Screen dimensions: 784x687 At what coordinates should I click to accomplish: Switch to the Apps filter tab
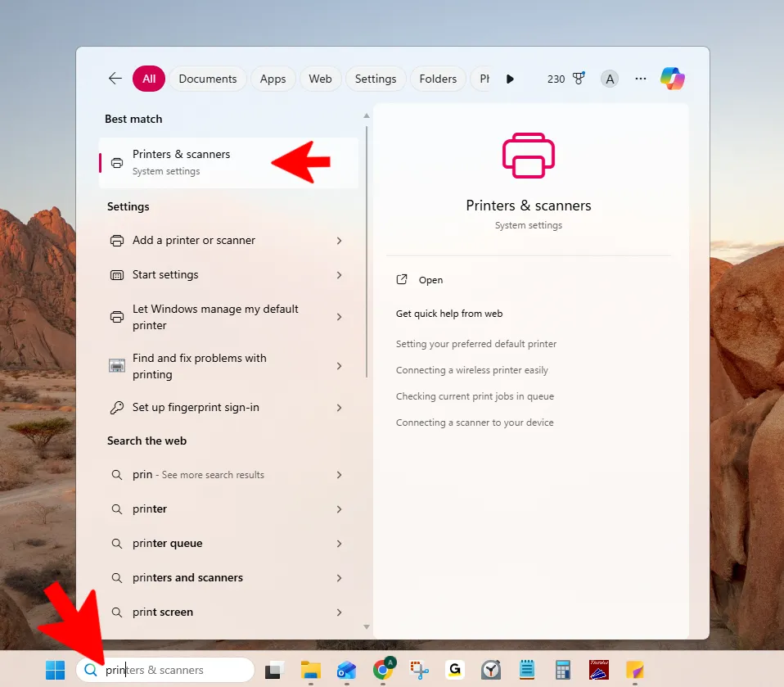273,79
